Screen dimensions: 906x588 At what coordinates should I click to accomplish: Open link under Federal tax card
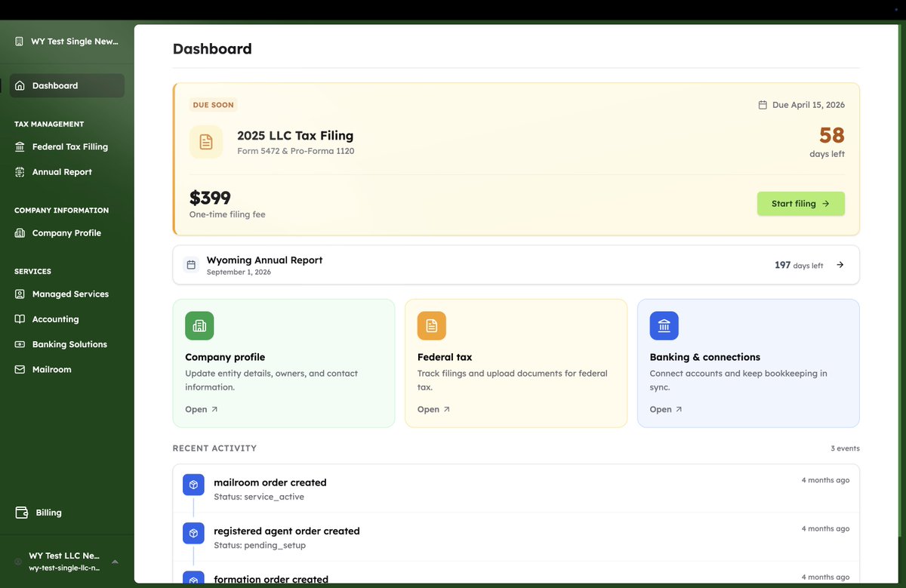tap(434, 409)
